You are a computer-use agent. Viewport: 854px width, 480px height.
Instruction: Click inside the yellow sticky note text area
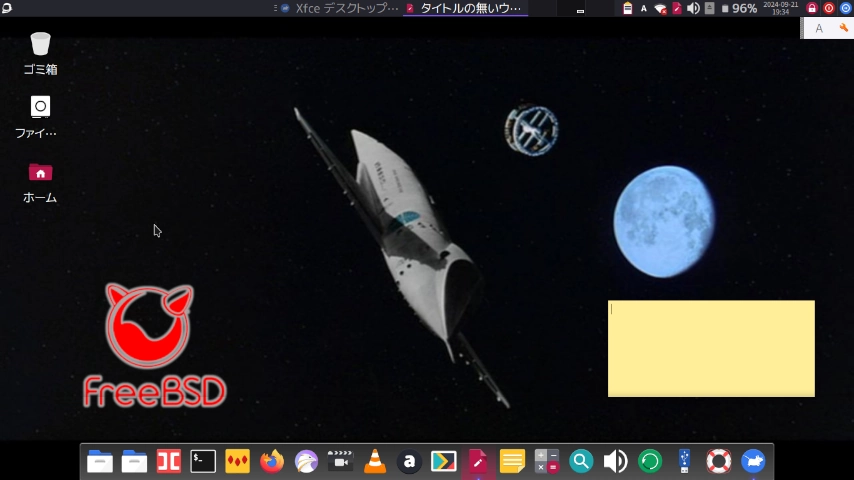tap(711, 349)
